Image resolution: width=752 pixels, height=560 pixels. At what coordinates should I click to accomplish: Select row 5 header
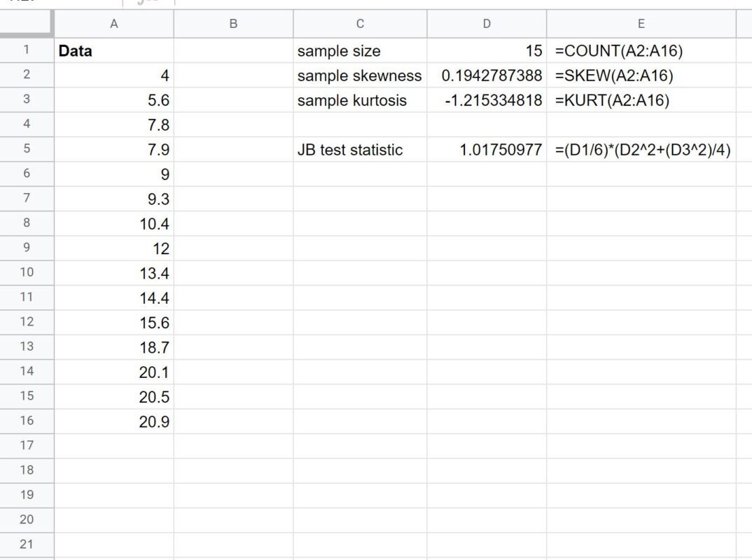(x=27, y=148)
